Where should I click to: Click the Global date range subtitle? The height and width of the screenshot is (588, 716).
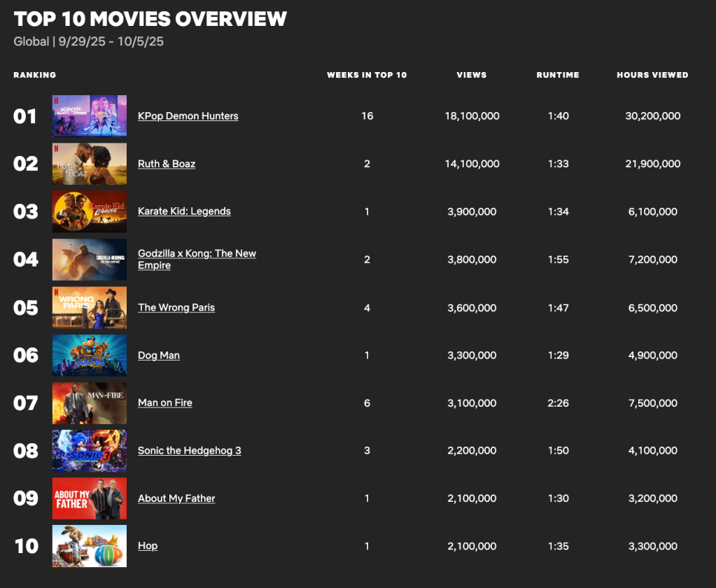(89, 41)
